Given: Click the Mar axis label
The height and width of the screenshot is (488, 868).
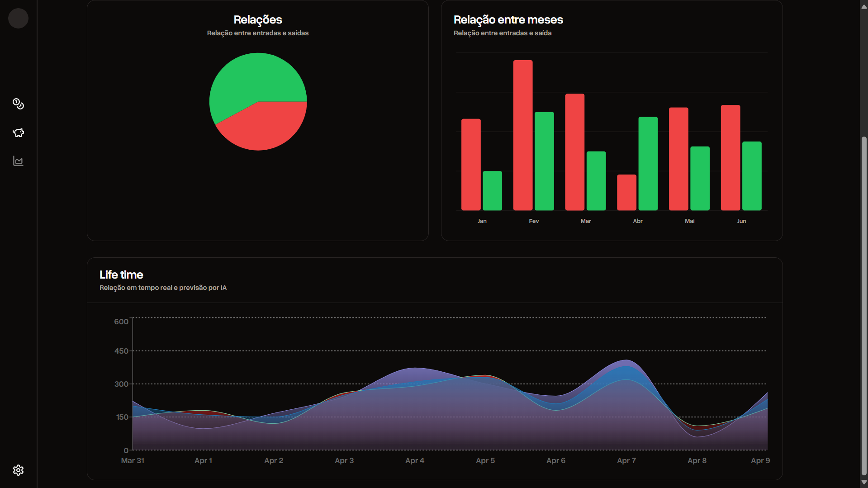Looking at the screenshot, I should (586, 221).
